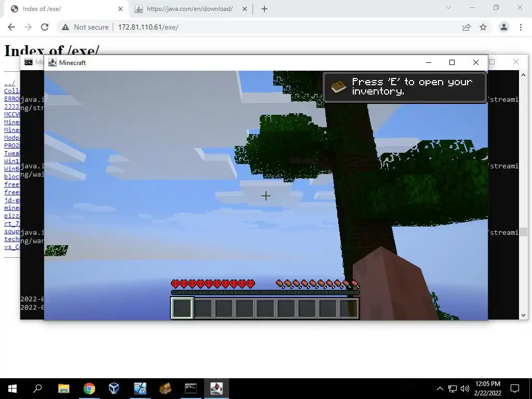Share this page via Chrome share icon

tap(467, 27)
